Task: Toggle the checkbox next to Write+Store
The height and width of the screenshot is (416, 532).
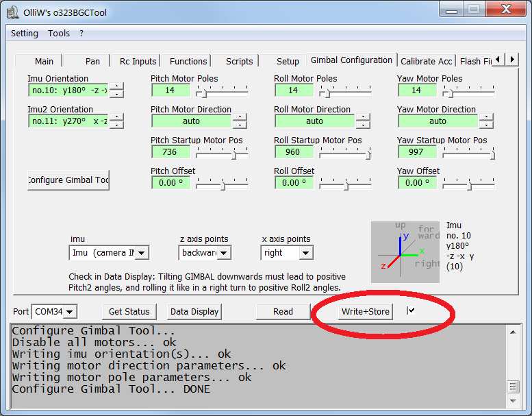Action: click(x=411, y=311)
